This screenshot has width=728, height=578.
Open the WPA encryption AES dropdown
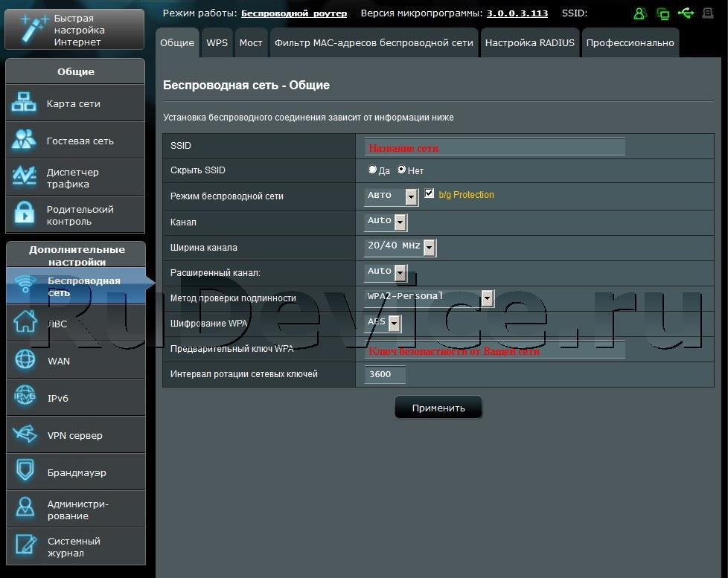click(x=383, y=323)
